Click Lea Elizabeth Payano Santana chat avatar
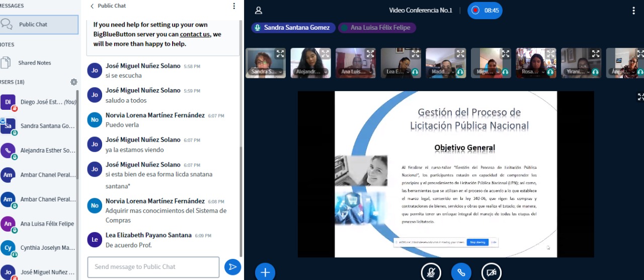The width and height of the screenshot is (644, 280). 94,240
